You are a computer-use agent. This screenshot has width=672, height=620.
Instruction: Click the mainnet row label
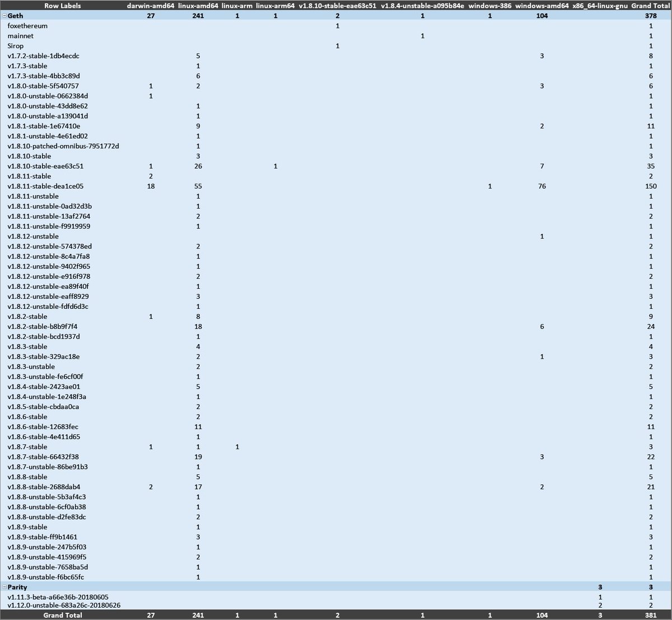point(21,36)
